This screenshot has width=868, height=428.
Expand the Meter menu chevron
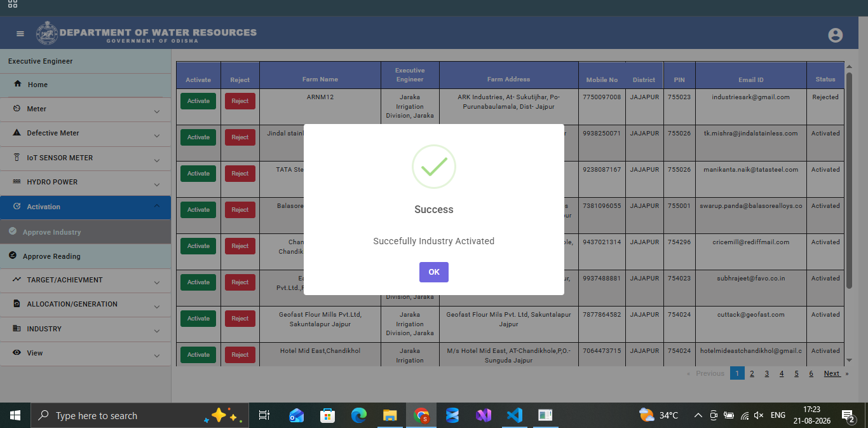coord(157,111)
